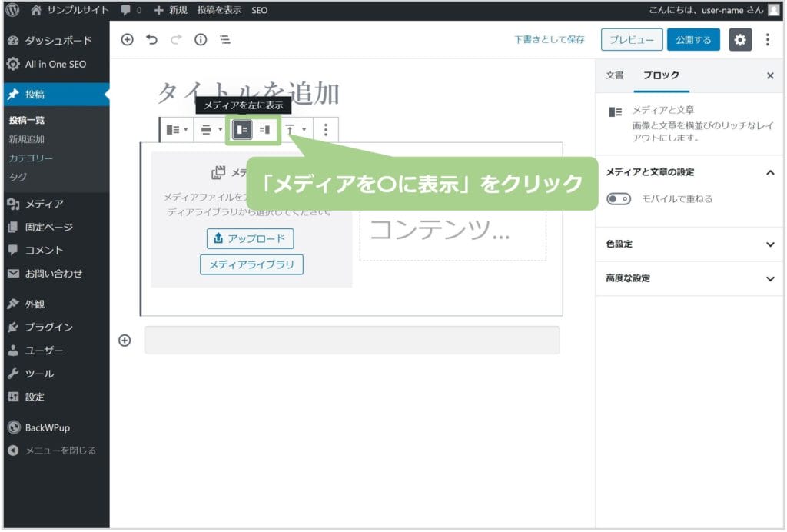Screen dimensions: 787x532
Task: Open block type switcher dropdown in block toolbar
Action: tap(177, 130)
